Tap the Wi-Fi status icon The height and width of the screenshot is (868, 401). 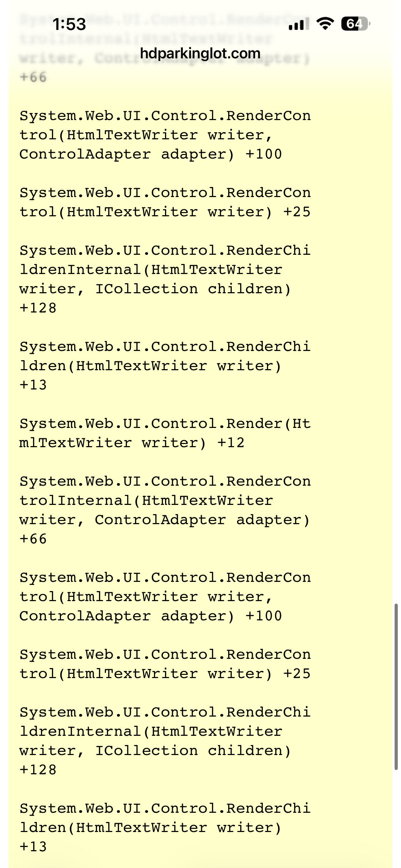tap(325, 24)
